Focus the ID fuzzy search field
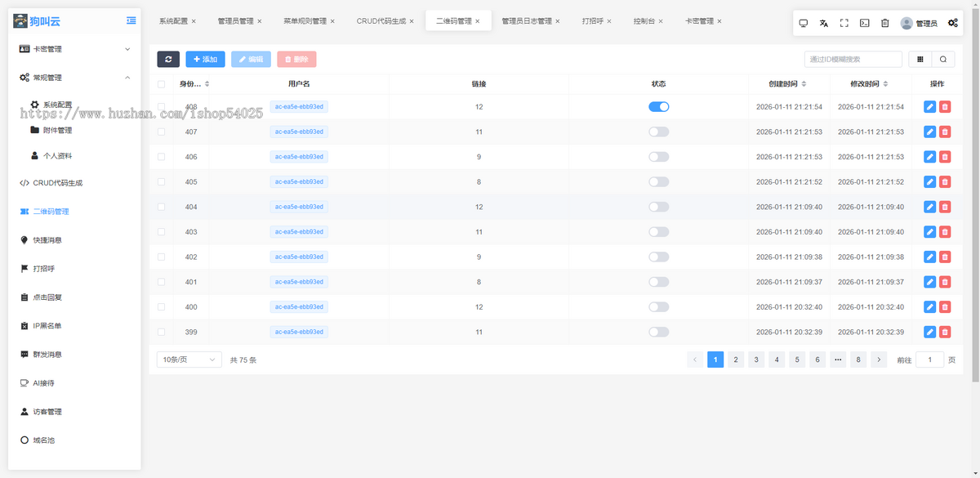Viewport: 980px width, 478px height. tap(853, 59)
